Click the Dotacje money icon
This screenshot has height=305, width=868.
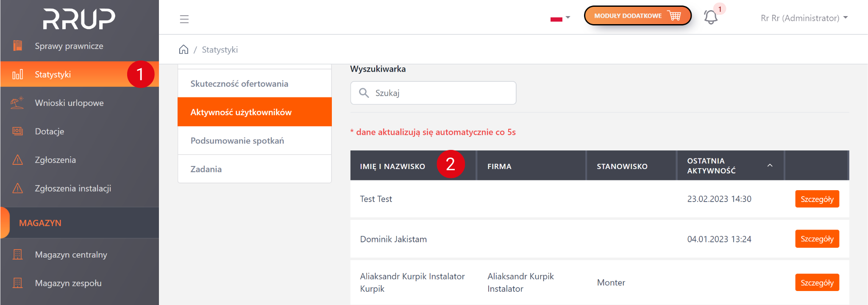pos(17,131)
